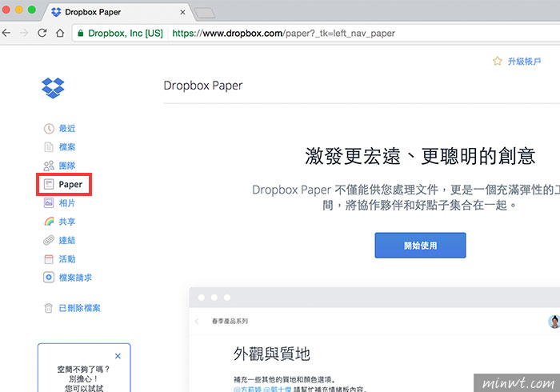The image size is (560, 392).
Task: Open the 相片 link in sidebar
Action: point(67,203)
